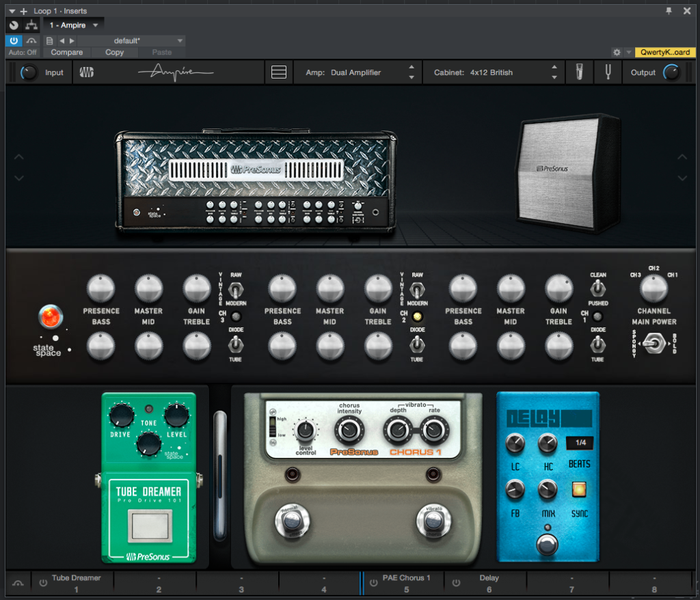Click the sidechain routing icon
Screen dimensions: 700x600
(31, 25)
